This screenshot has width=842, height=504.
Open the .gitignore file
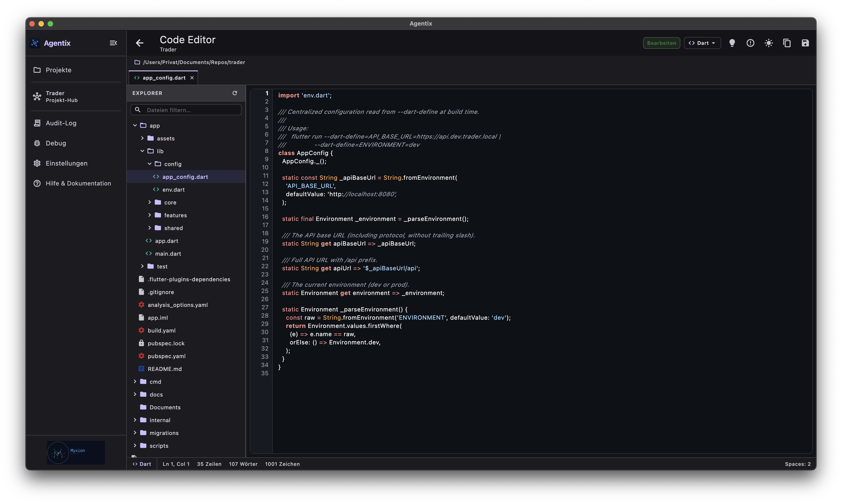pos(186,292)
